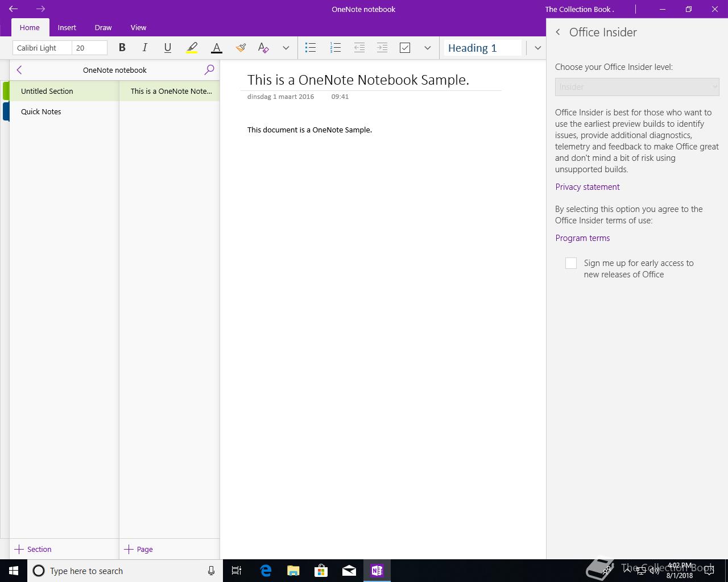The width and height of the screenshot is (728, 582).
Task: Open the Windows Start menu
Action: [14, 571]
